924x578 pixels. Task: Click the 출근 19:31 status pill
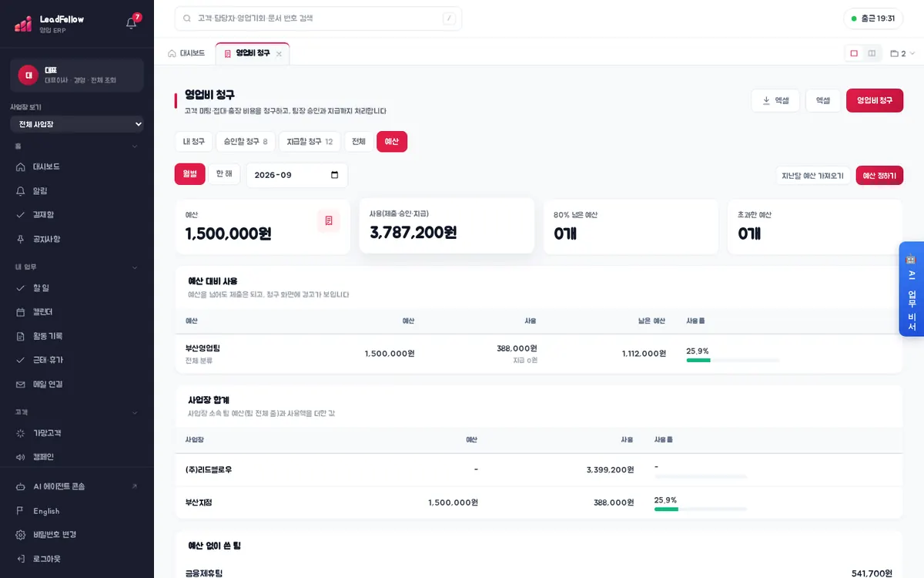(x=873, y=18)
